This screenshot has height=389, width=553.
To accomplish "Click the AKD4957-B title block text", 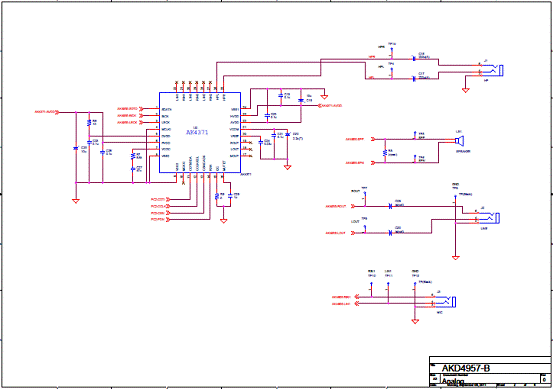I will pos(466,368).
